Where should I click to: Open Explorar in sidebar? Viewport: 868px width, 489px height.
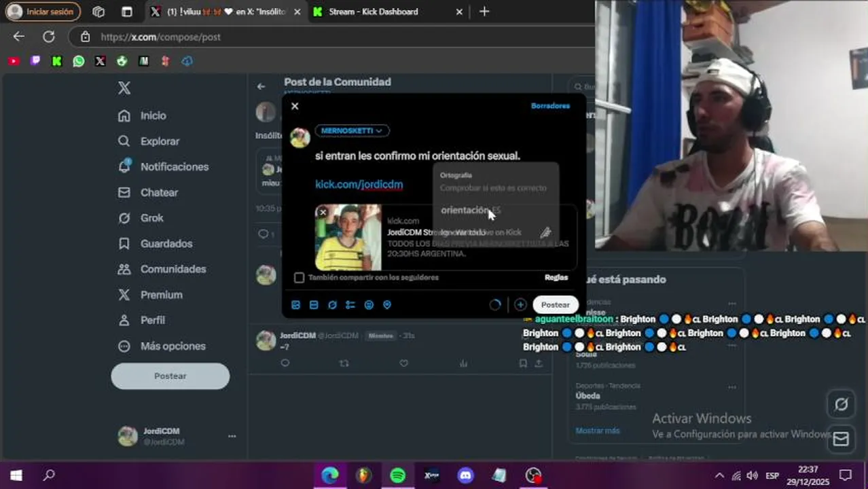(149, 141)
